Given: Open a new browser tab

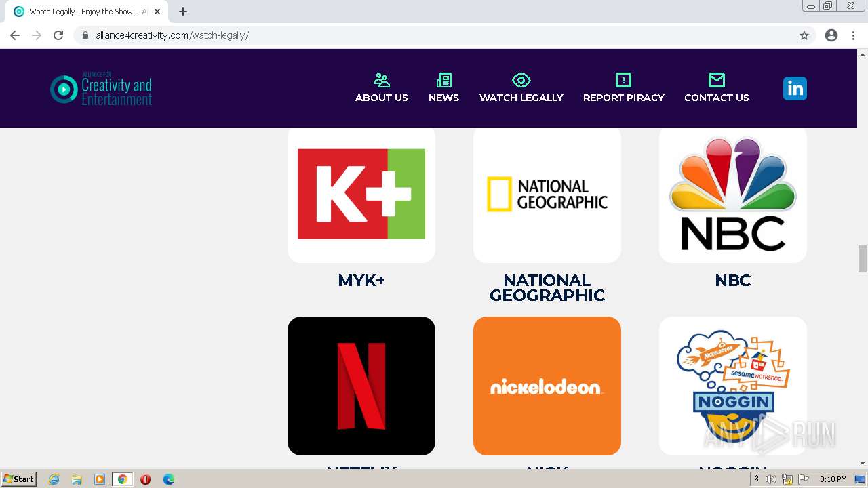Looking at the screenshot, I should tap(183, 12).
